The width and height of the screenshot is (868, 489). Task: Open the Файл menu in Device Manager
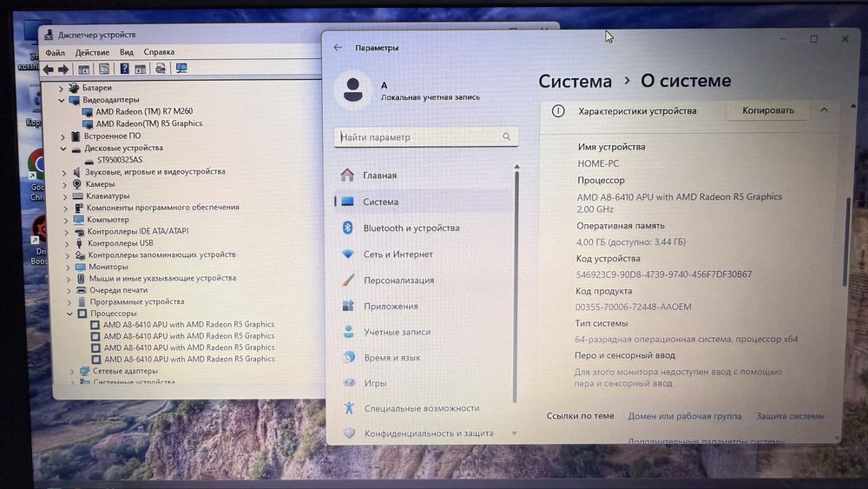(x=55, y=53)
